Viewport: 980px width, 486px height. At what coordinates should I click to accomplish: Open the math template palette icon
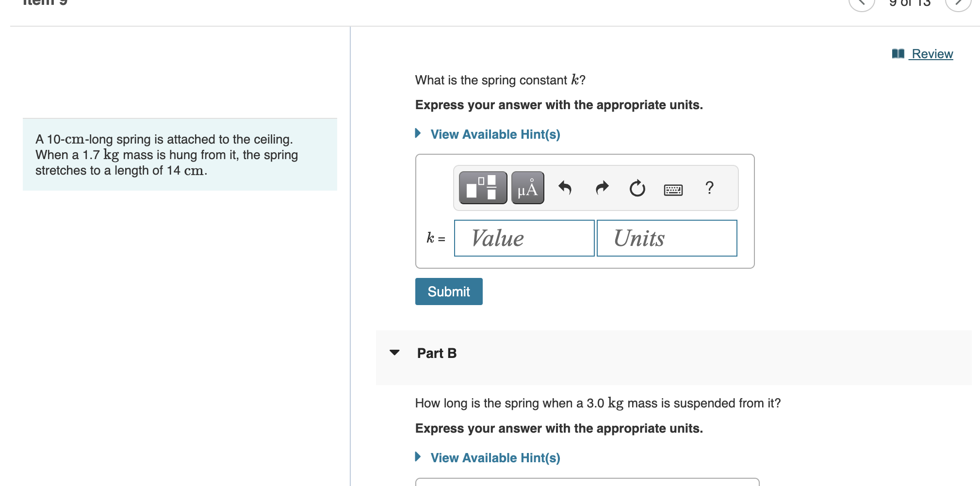pos(482,188)
